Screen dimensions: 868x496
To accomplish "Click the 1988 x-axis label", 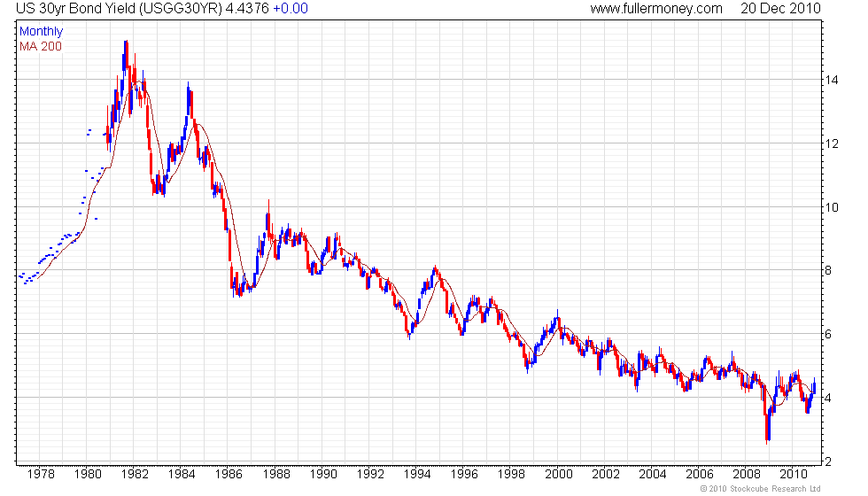I will (276, 474).
